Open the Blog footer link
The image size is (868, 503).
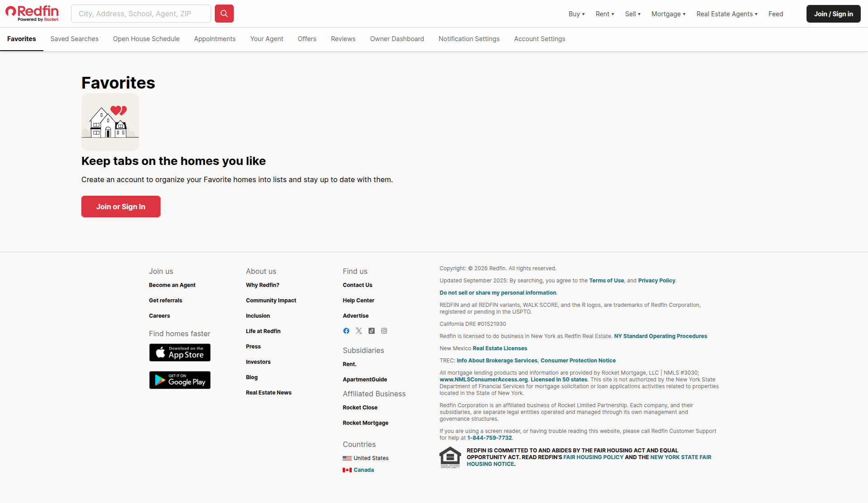(x=252, y=377)
